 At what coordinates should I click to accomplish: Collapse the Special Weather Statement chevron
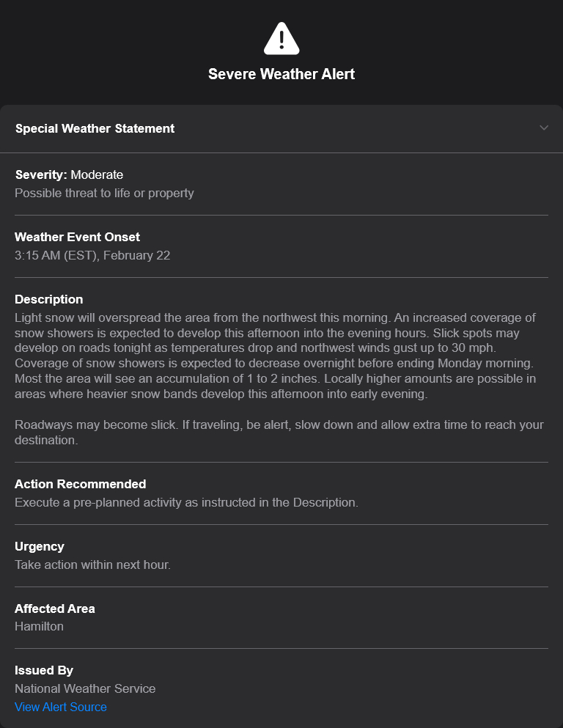[x=544, y=128]
